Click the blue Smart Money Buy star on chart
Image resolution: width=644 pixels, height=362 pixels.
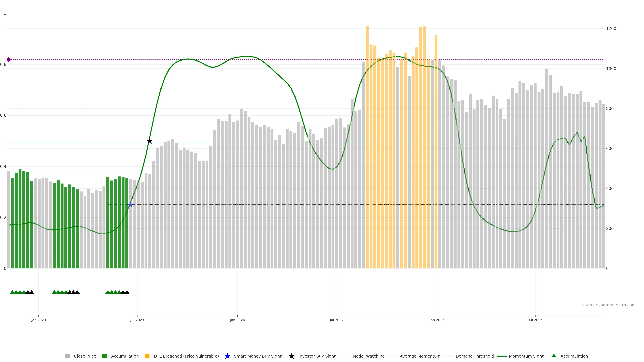(130, 205)
